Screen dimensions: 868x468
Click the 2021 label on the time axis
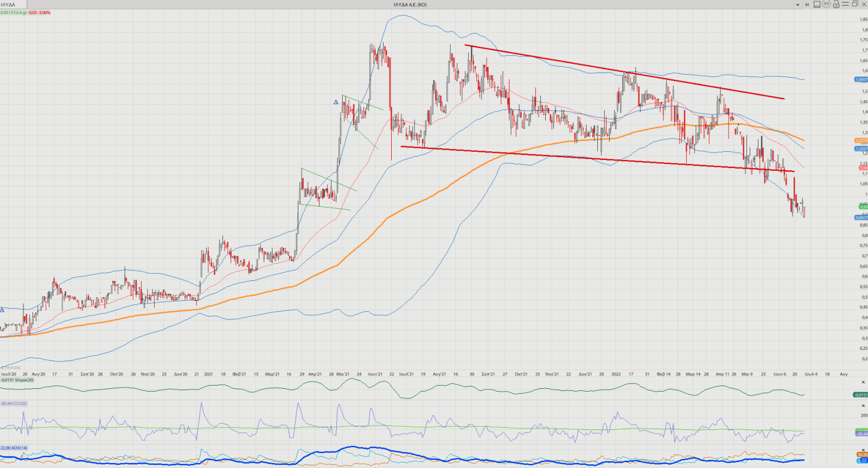[208, 374]
